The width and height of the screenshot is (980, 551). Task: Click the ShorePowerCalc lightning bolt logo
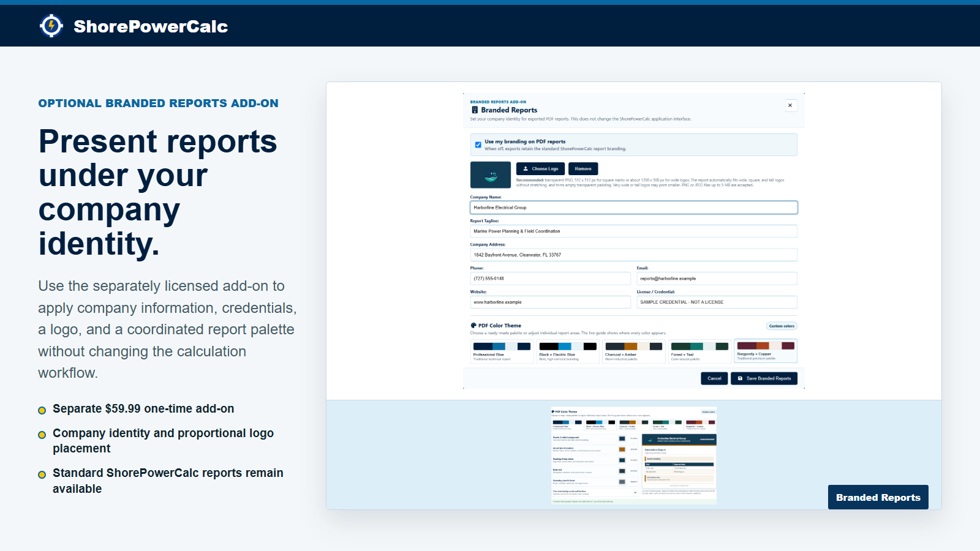[51, 26]
